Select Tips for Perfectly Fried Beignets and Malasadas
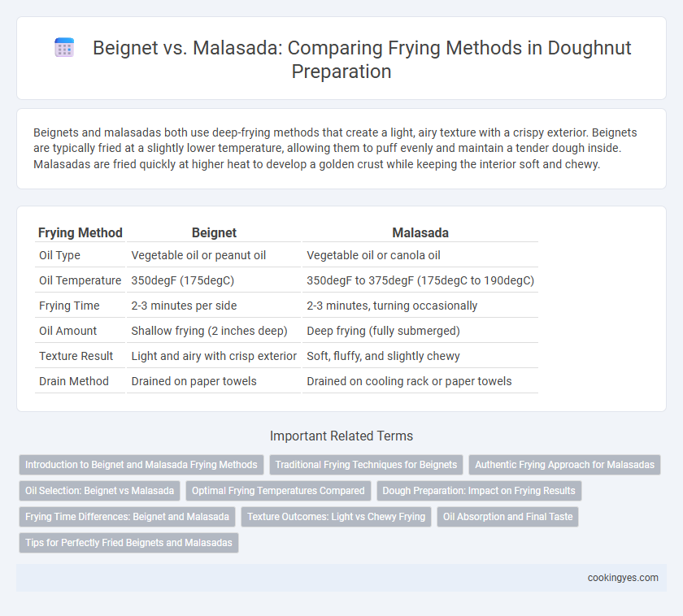Screen dimensions: 683x616 pyautogui.click(x=128, y=543)
